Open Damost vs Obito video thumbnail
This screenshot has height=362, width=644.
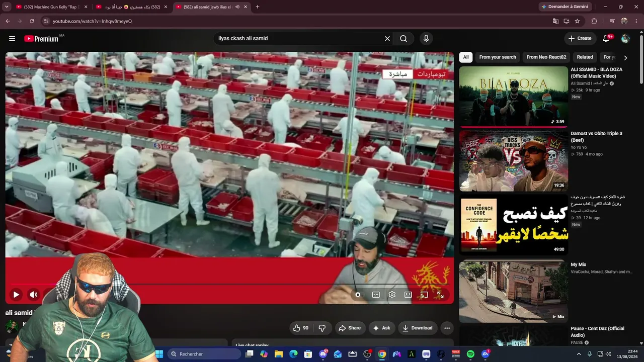click(513, 161)
